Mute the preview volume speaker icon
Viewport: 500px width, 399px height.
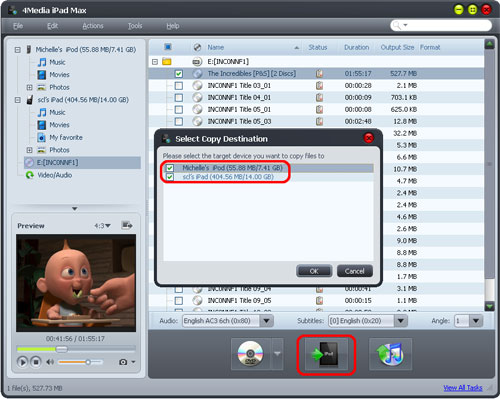(50, 362)
